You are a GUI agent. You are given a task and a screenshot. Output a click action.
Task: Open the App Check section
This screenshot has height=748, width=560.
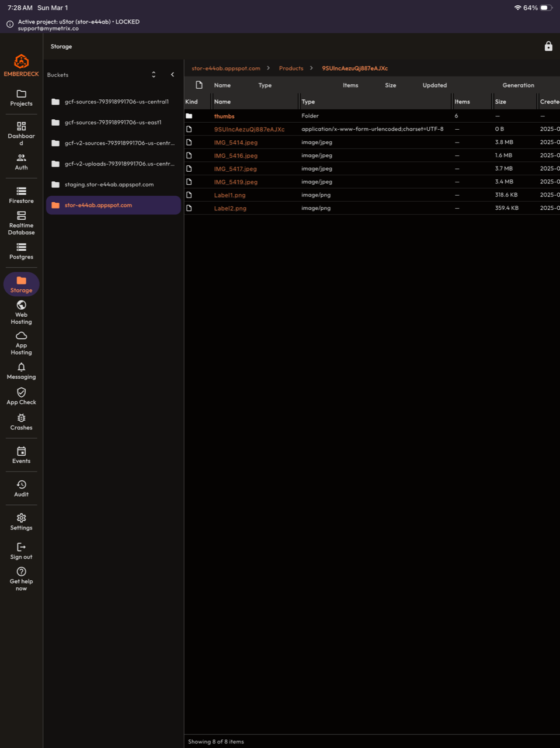click(x=21, y=396)
